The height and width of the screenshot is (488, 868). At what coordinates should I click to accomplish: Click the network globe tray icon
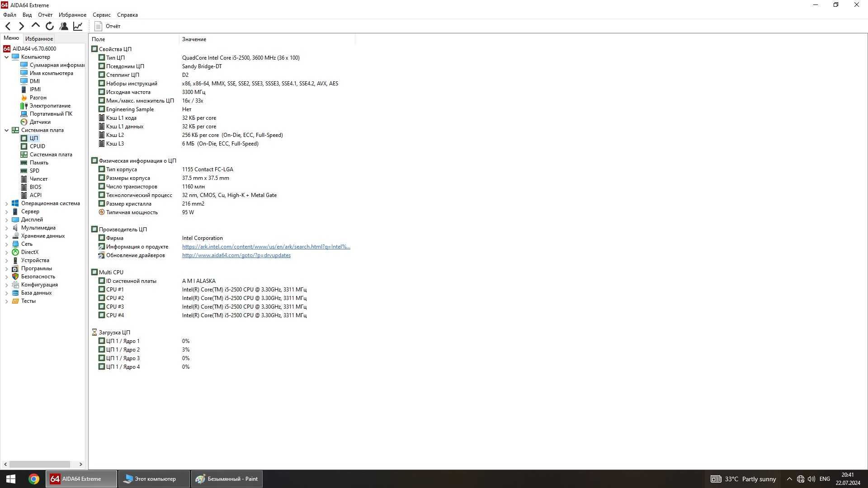[x=801, y=479]
